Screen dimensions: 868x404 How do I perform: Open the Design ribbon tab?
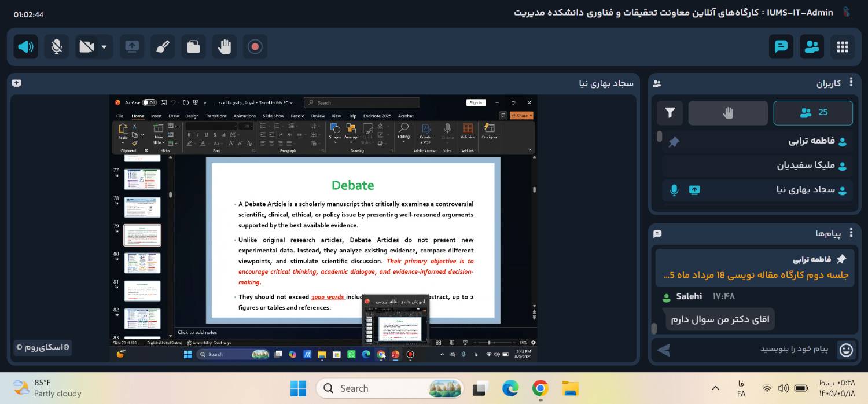[x=192, y=116]
